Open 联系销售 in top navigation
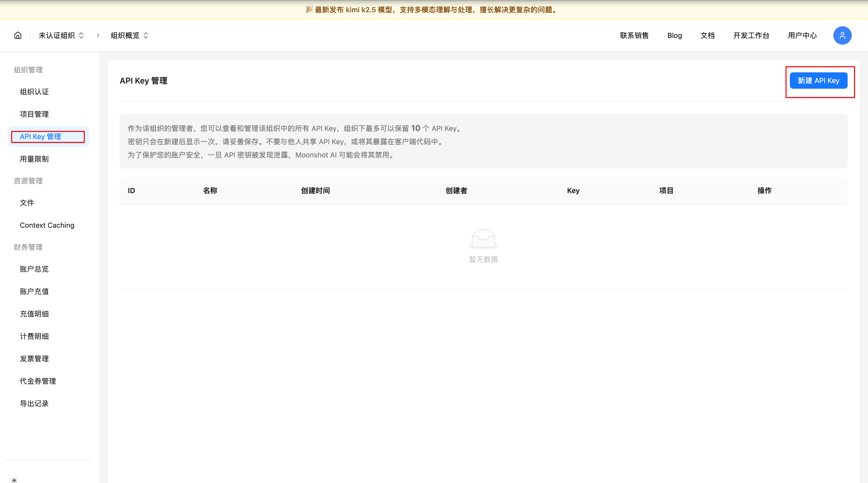Viewport: 868px width, 483px height. [634, 35]
